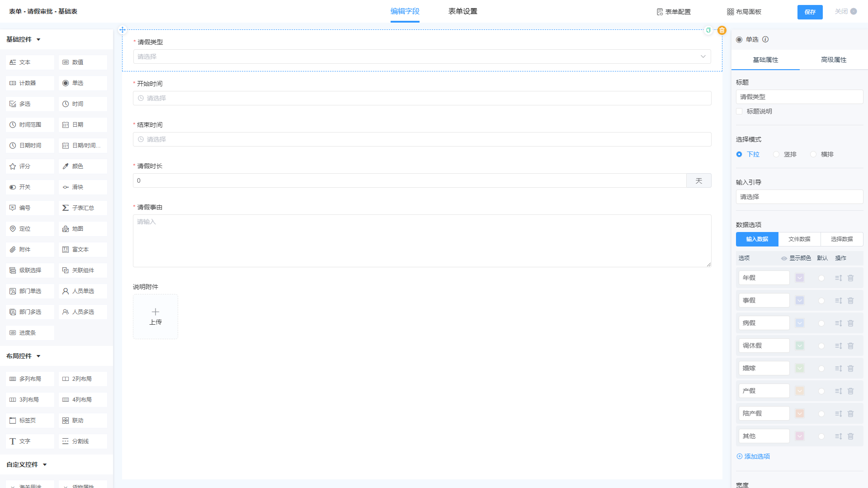The image size is (868, 488).
Task: Set 其他 as default option
Action: [821, 436]
